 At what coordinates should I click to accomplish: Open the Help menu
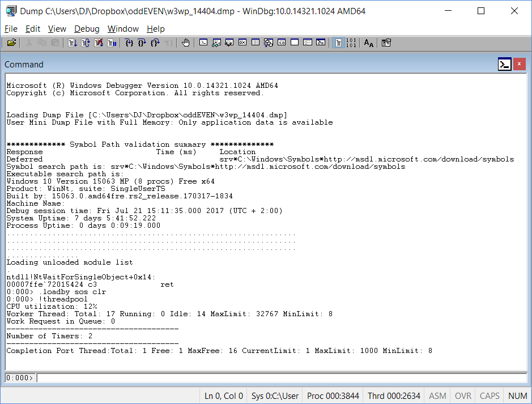click(156, 29)
